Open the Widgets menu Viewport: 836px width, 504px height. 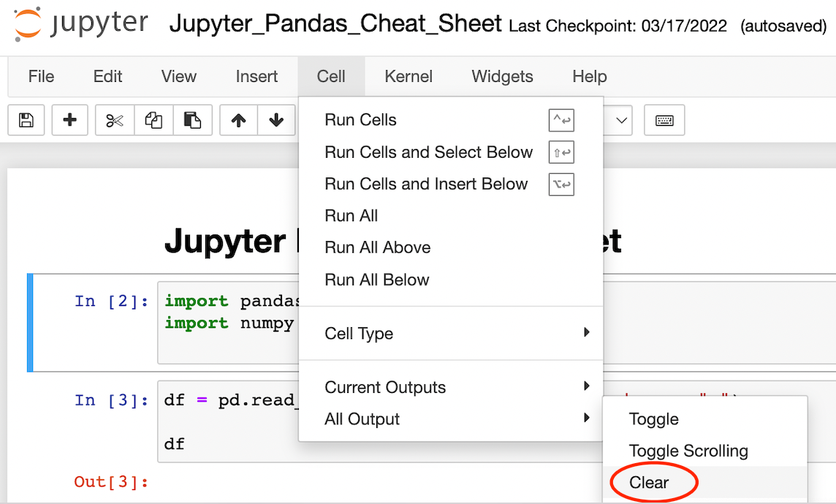point(502,76)
